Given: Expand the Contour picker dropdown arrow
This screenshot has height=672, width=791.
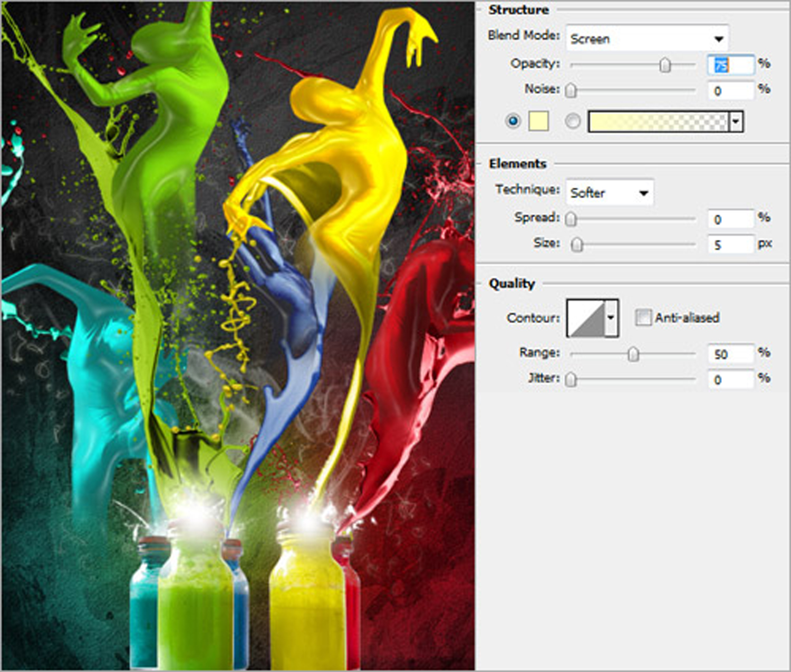Looking at the screenshot, I should pos(611,318).
